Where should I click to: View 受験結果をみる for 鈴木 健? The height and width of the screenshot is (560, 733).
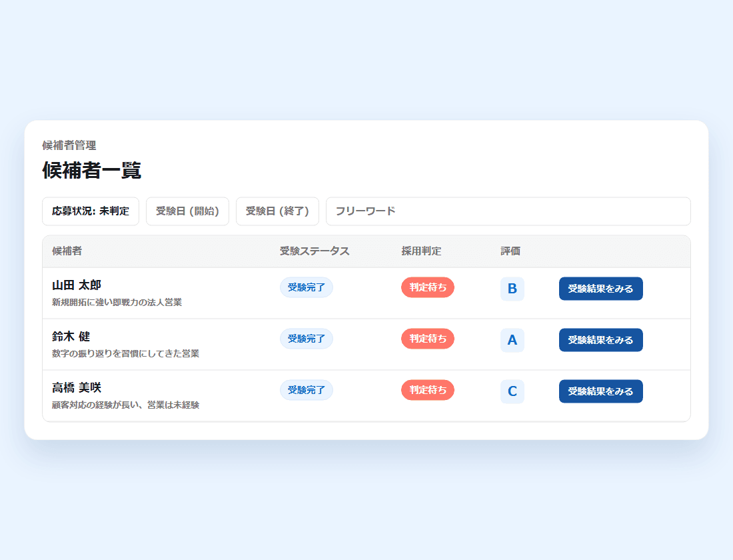pos(600,340)
